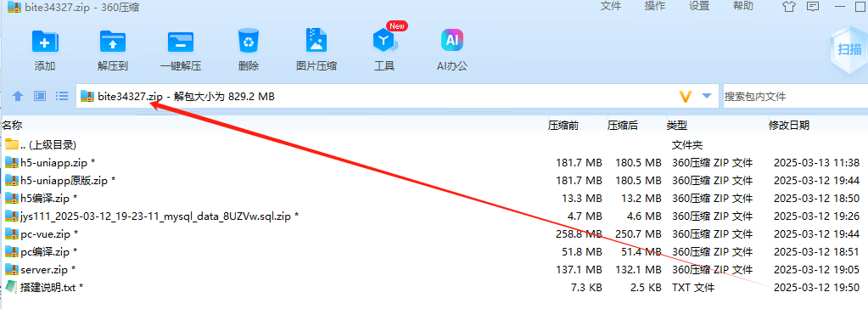Click the skin (shirt) icon in title bar
The height and width of the screenshot is (309, 868).
click(x=789, y=7)
